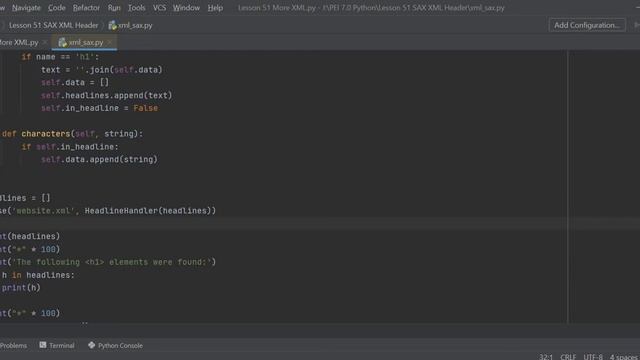Click 'characters' method name in editor
Image resolution: width=640 pixels, height=360 pixels.
tap(46, 134)
